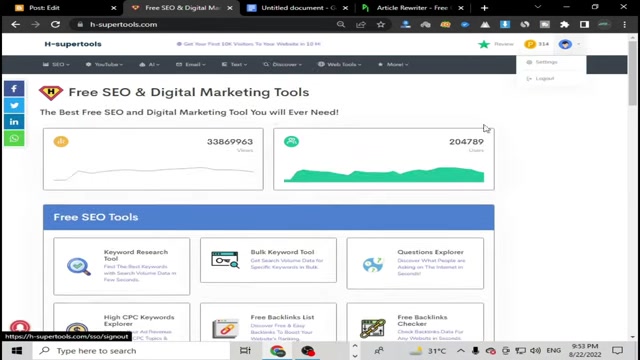Click the gold points coin icon
Viewport: 640px width, 360px height.
(x=530, y=44)
